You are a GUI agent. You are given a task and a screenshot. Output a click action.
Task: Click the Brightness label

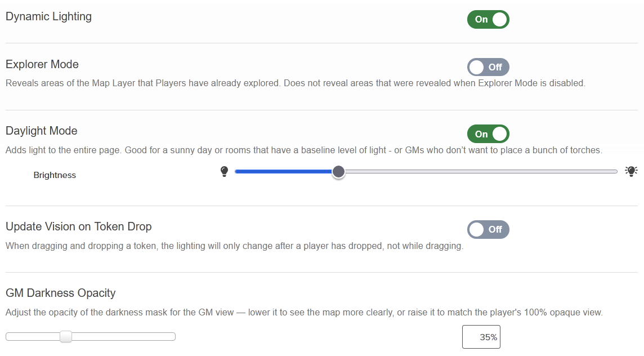pos(55,175)
